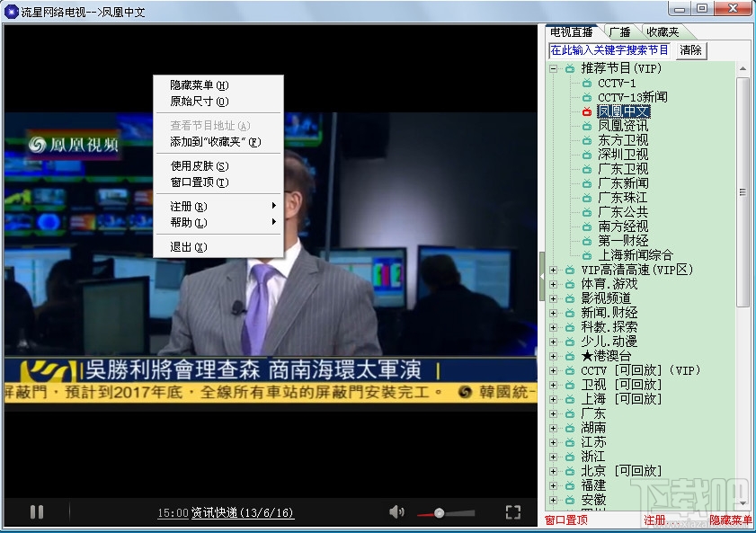756x533 pixels.
Task: Click the channel icon next to 东方卫视
Action: (x=589, y=139)
